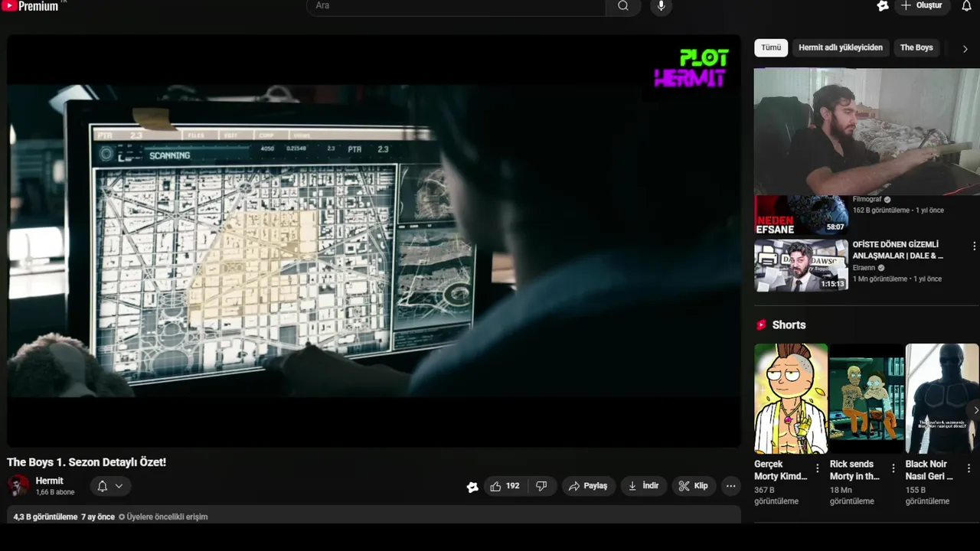980x551 pixels.
Task: Open the notifications bell in header
Action: point(967,5)
